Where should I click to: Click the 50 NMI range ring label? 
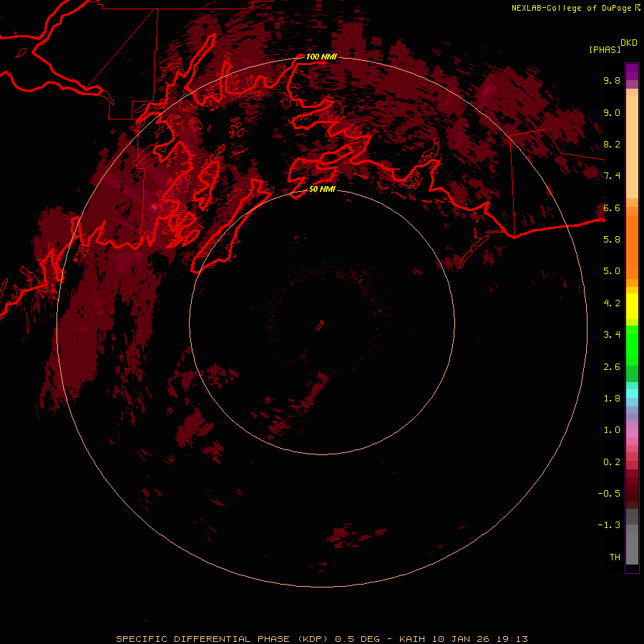coord(322,189)
